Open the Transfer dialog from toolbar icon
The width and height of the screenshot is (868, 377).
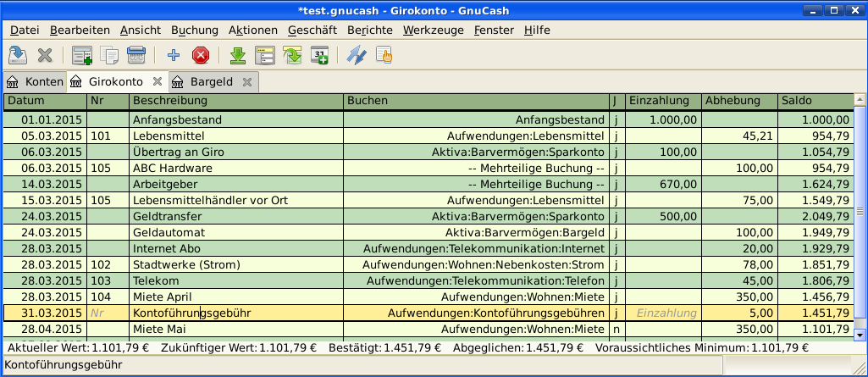[357, 56]
